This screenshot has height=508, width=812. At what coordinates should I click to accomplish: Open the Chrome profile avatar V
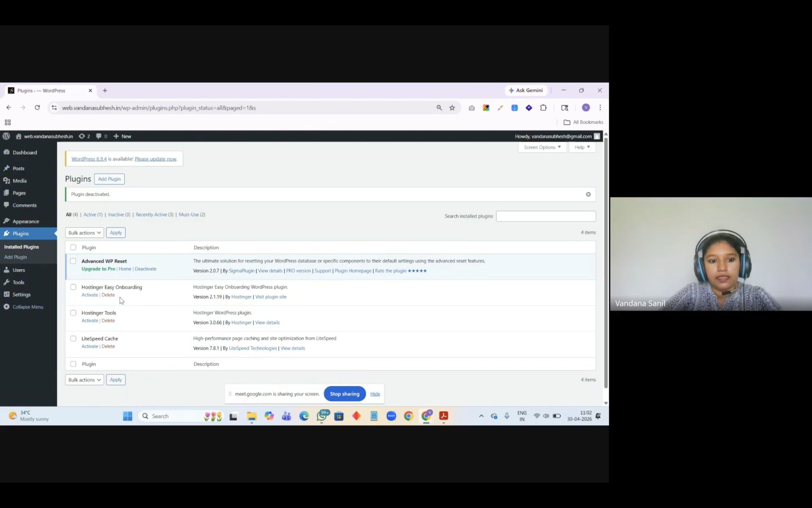pos(586,108)
